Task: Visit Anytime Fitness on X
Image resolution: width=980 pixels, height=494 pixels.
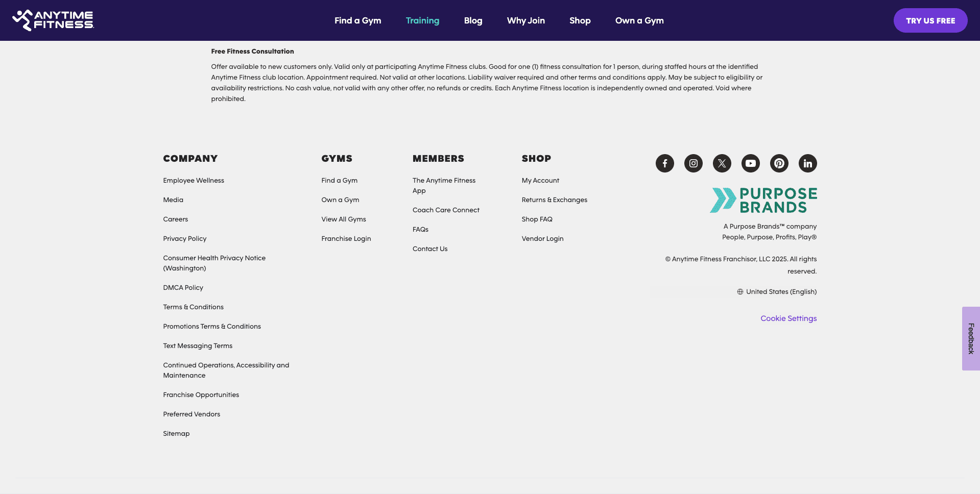Action: click(x=722, y=163)
